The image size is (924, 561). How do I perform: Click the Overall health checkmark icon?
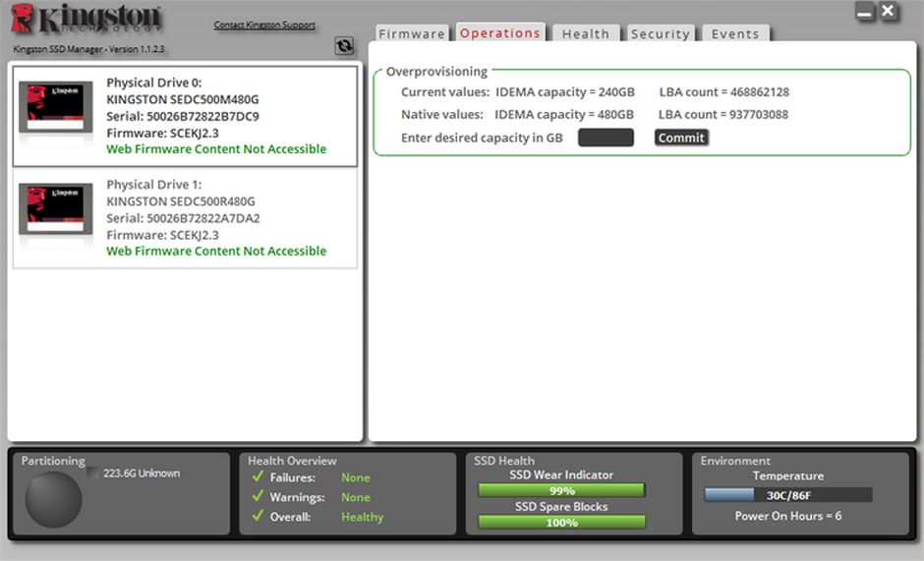(258, 516)
